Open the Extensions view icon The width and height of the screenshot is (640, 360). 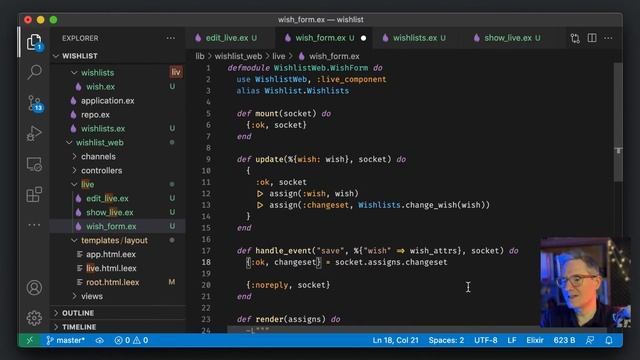point(34,194)
